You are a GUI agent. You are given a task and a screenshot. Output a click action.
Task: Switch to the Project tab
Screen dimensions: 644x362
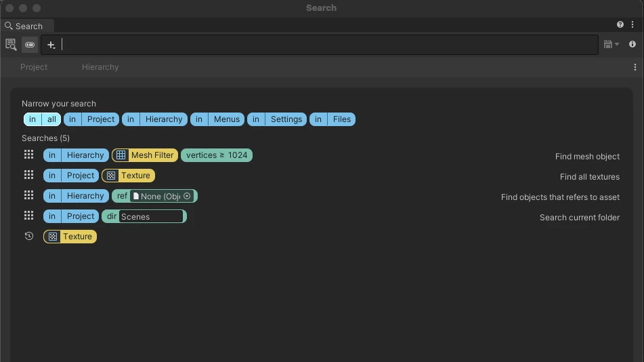coord(34,67)
